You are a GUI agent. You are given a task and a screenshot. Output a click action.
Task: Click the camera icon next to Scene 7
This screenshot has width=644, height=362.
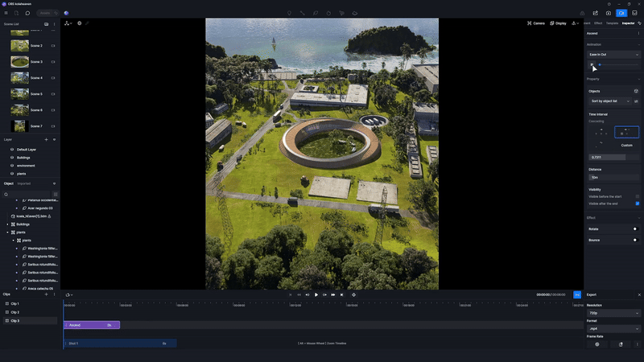pyautogui.click(x=53, y=126)
